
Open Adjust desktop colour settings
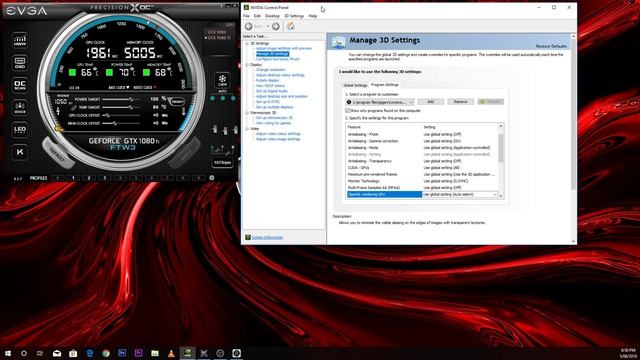(280, 75)
